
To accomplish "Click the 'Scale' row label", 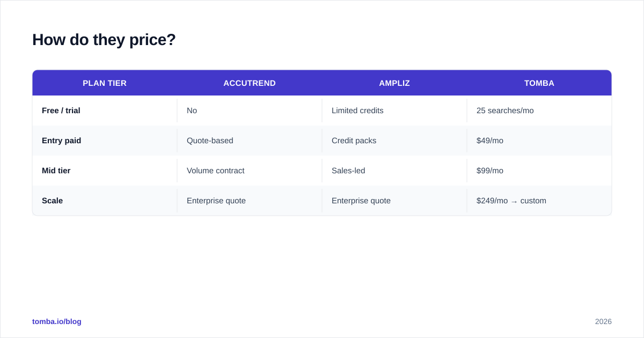I will click(x=53, y=201).
